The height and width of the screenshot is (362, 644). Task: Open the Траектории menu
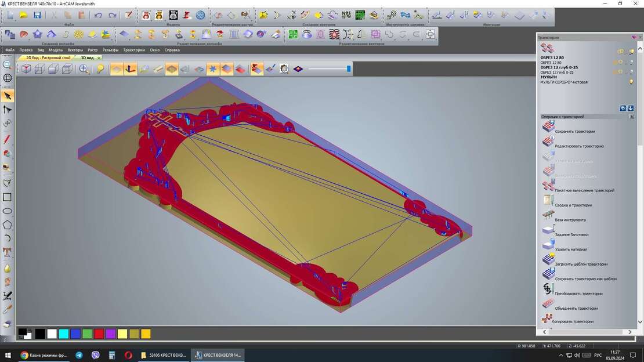tap(133, 50)
